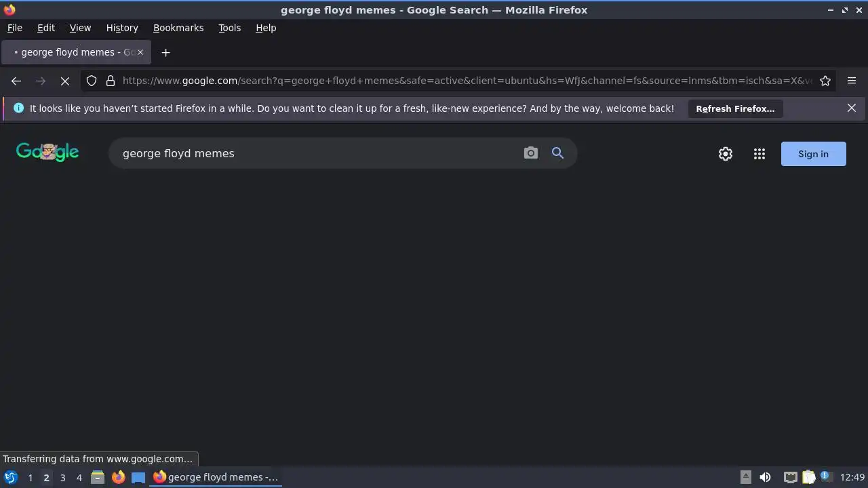
Task: Stop loading the current page
Action: pyautogui.click(x=65, y=81)
